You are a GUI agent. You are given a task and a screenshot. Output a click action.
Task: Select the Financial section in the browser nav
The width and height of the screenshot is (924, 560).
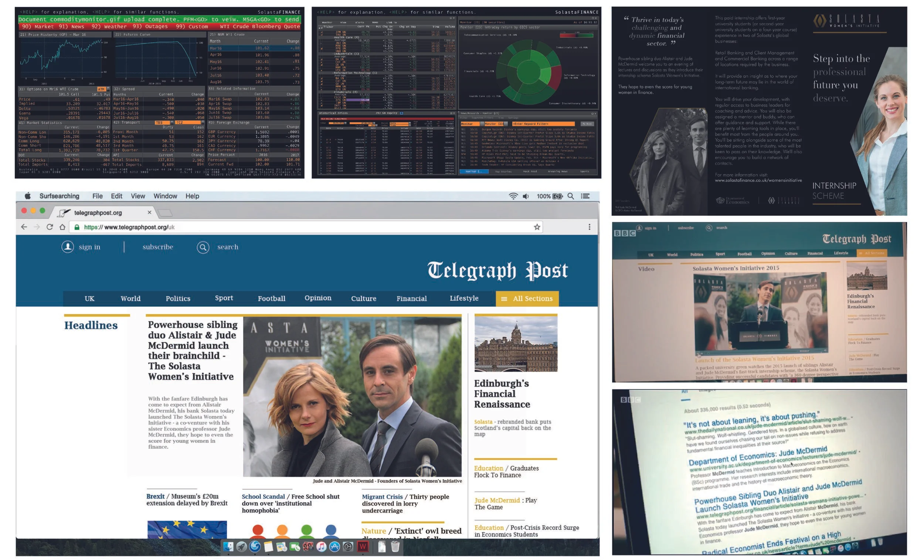411,298
